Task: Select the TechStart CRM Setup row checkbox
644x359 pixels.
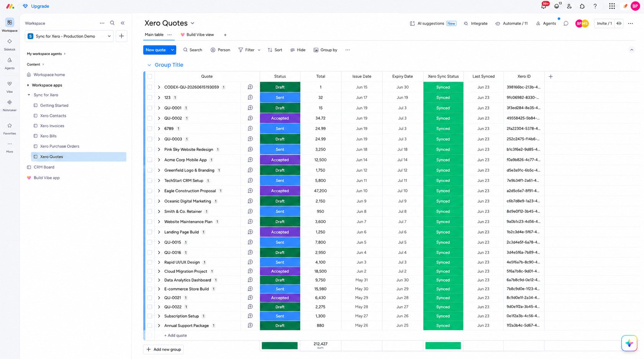Action: coord(150,180)
